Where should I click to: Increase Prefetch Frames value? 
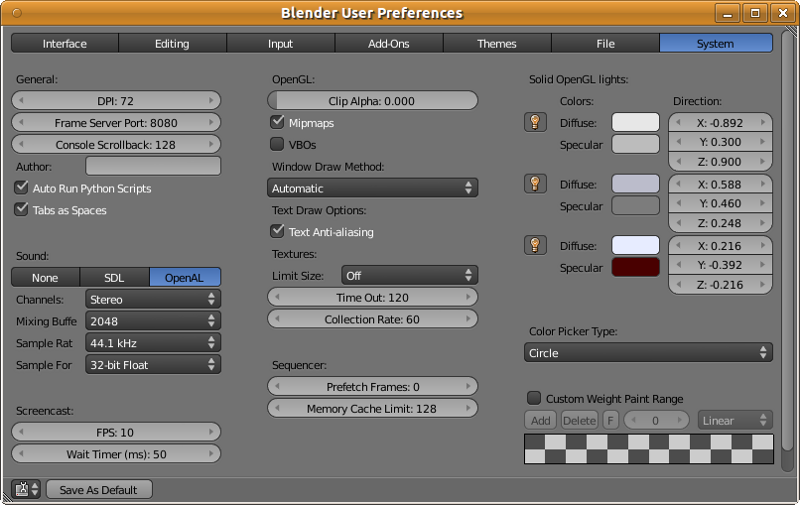[x=468, y=387]
